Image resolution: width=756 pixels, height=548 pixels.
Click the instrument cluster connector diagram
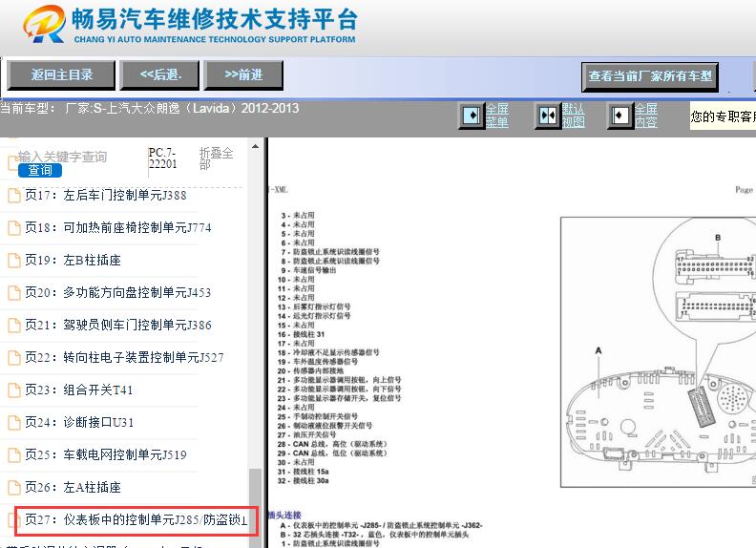[x=658, y=352]
